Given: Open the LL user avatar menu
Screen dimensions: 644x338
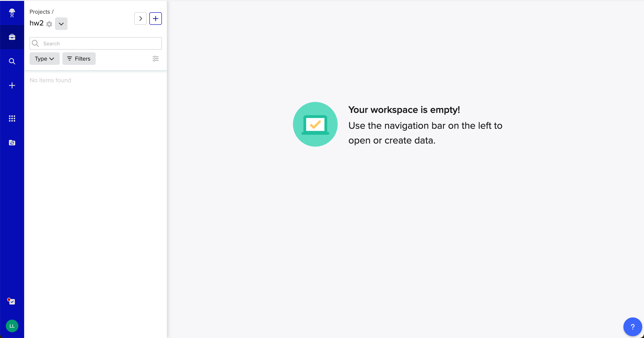Looking at the screenshot, I should 12,326.
